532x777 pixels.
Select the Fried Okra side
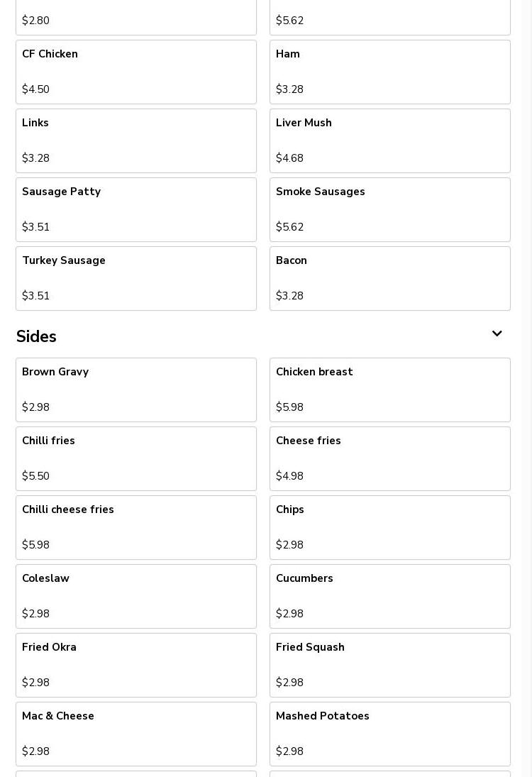point(136,665)
